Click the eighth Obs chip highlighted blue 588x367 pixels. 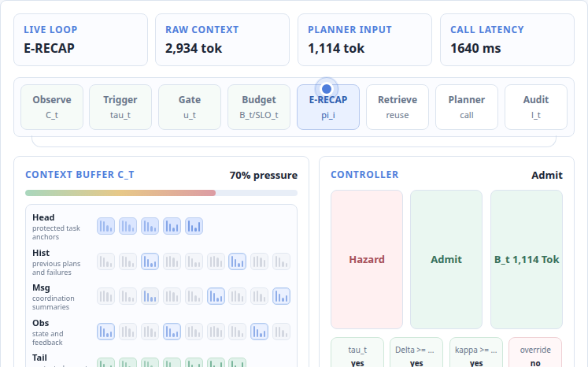[x=260, y=332]
